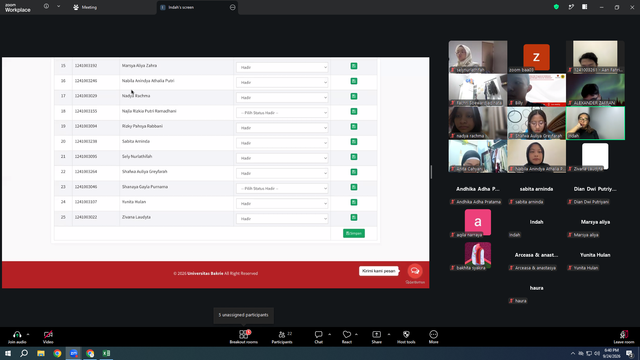Open attendance dropdown for Mariya Aliya Zahra
This screenshot has width=640, height=360.
(282, 67)
